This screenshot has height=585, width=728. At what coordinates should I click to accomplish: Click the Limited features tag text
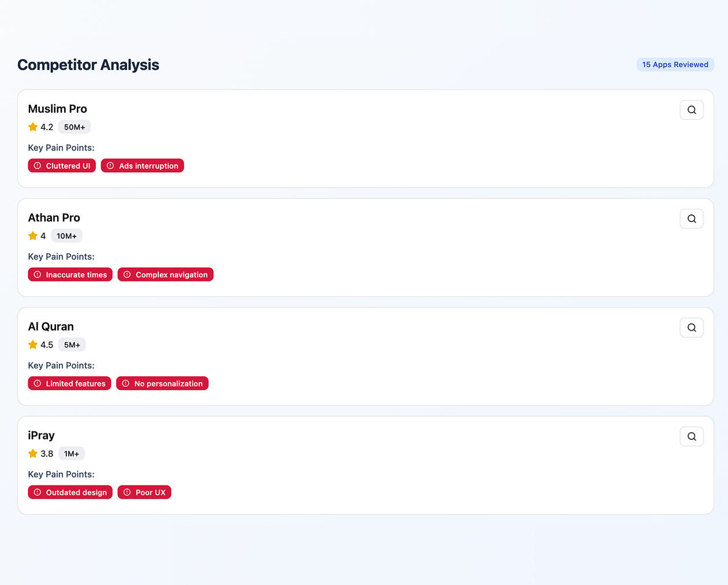pos(76,383)
